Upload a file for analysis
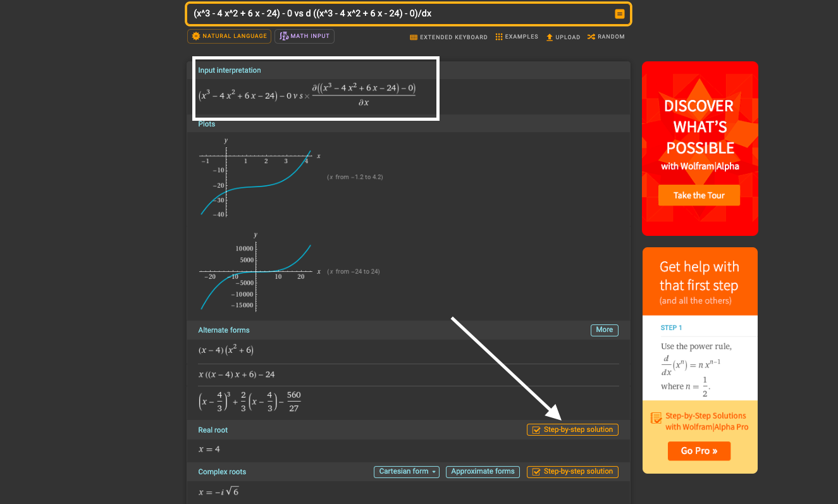The height and width of the screenshot is (504, 838). pos(562,37)
